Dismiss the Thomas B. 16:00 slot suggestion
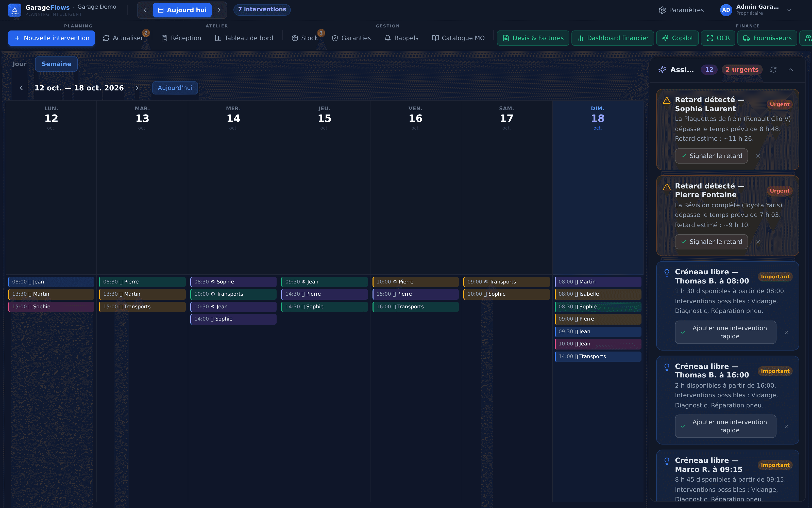The width and height of the screenshot is (812, 508). click(x=787, y=426)
